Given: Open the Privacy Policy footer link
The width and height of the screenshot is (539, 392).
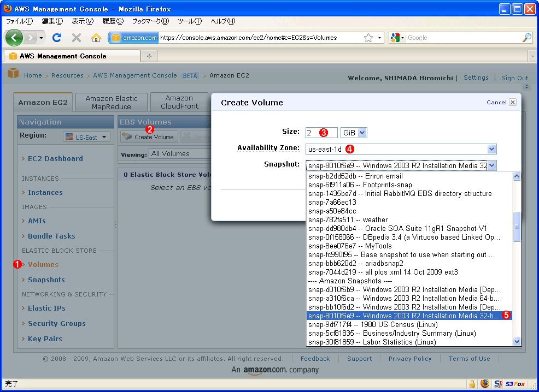Looking at the screenshot, I should [410, 359].
